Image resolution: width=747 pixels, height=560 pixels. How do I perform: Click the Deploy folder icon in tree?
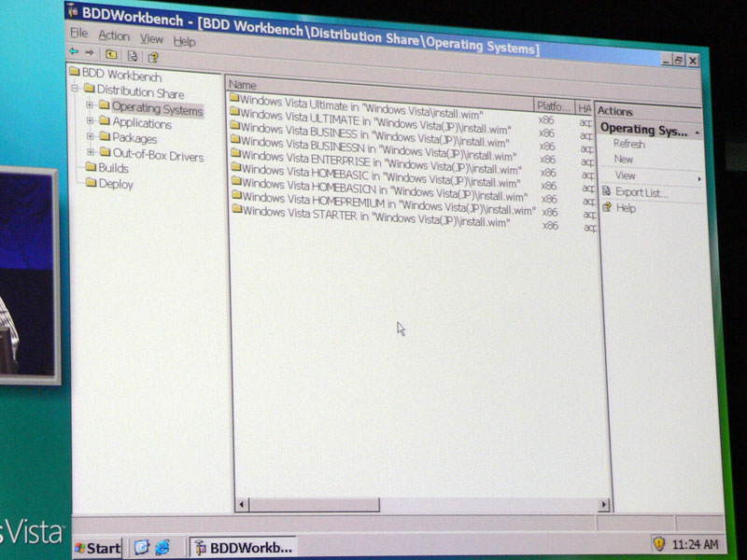click(x=92, y=182)
